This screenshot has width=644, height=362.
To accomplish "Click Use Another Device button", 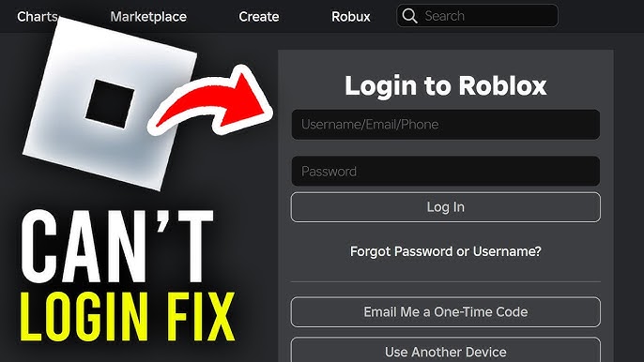I will point(446,350).
